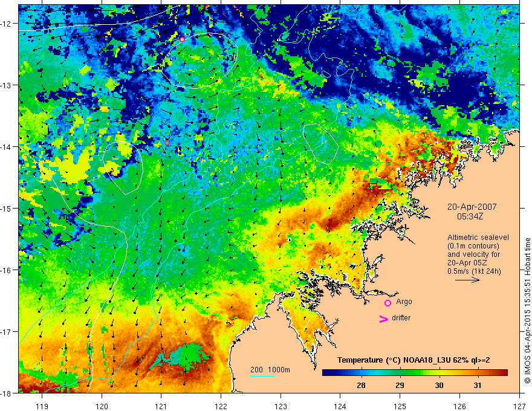Click the dark red end of the temperature colour bar

click(x=503, y=373)
